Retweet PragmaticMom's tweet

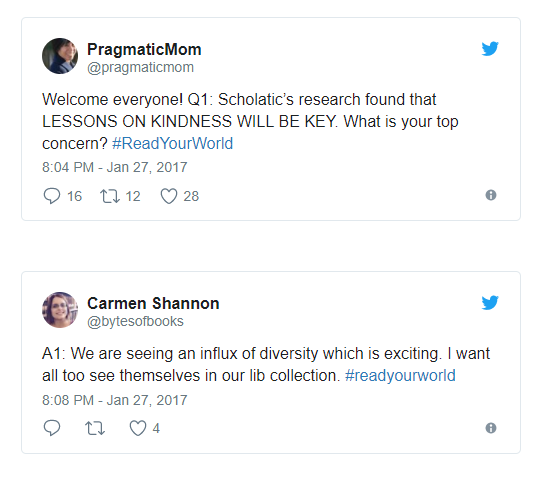[x=110, y=196]
